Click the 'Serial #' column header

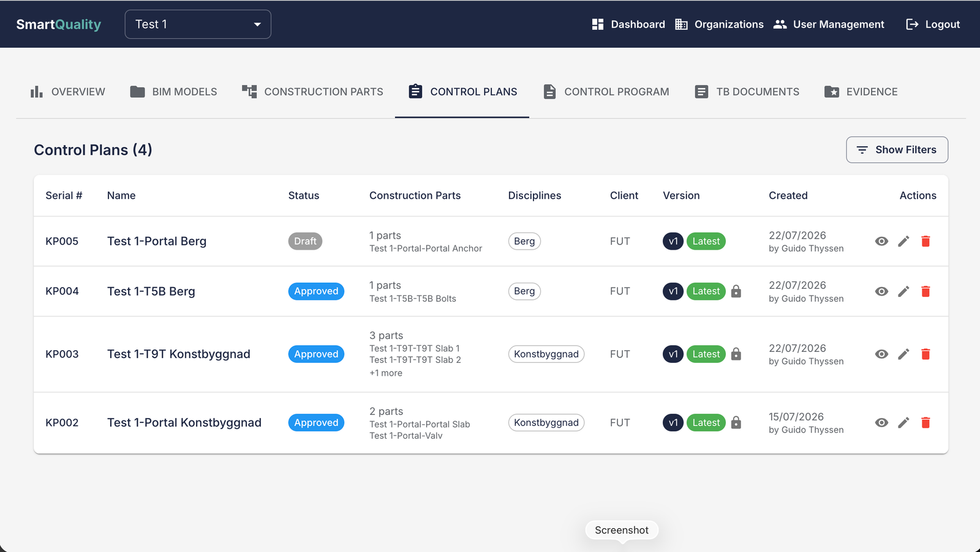click(64, 195)
